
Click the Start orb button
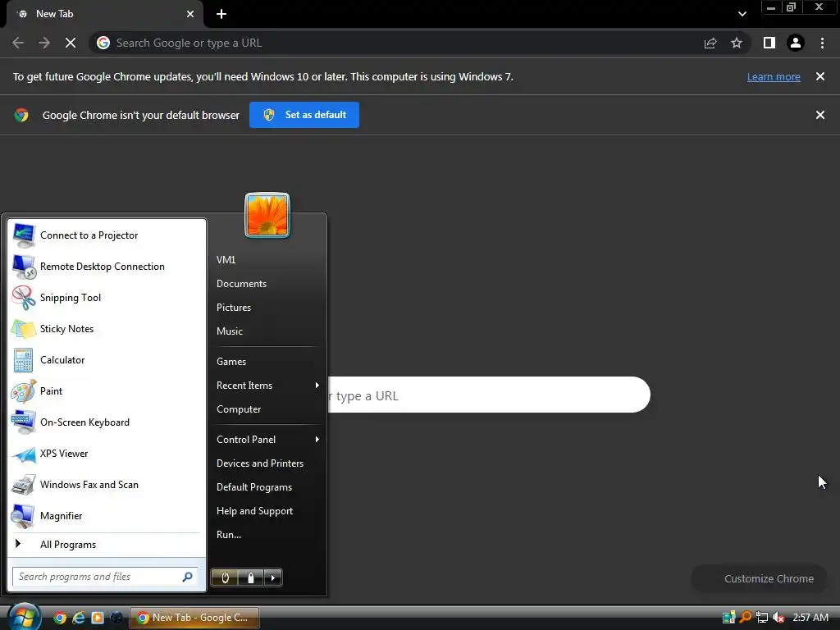pyautogui.click(x=23, y=617)
